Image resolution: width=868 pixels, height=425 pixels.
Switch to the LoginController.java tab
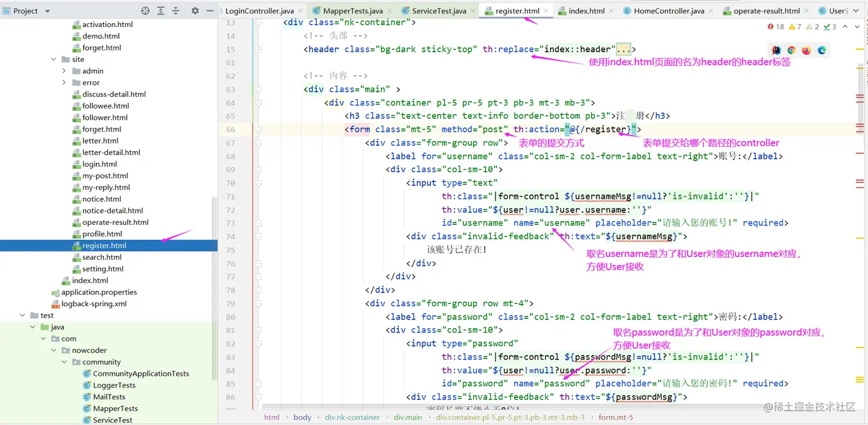259,11
